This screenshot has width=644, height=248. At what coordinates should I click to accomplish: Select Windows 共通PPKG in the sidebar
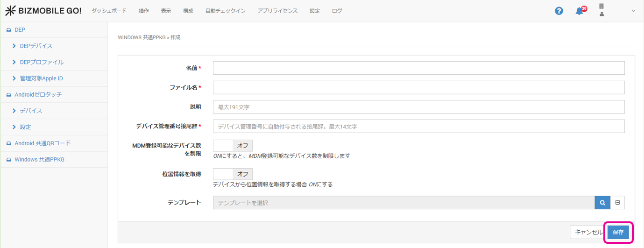coord(39,159)
